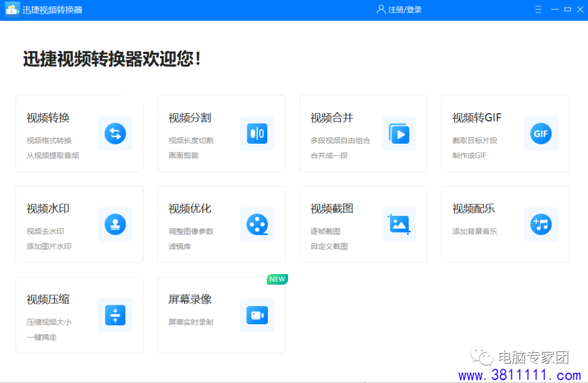Screen dimensions: 588x383
Task: Click the 视频优化 film reel icon
Action: point(257,224)
